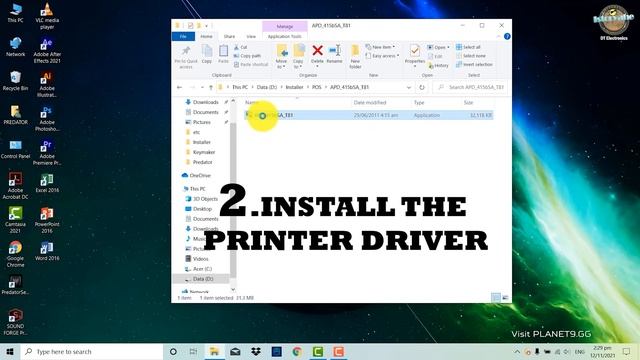The image size is (640, 360).
Task: Open the New item dropdown
Action: coord(380,47)
